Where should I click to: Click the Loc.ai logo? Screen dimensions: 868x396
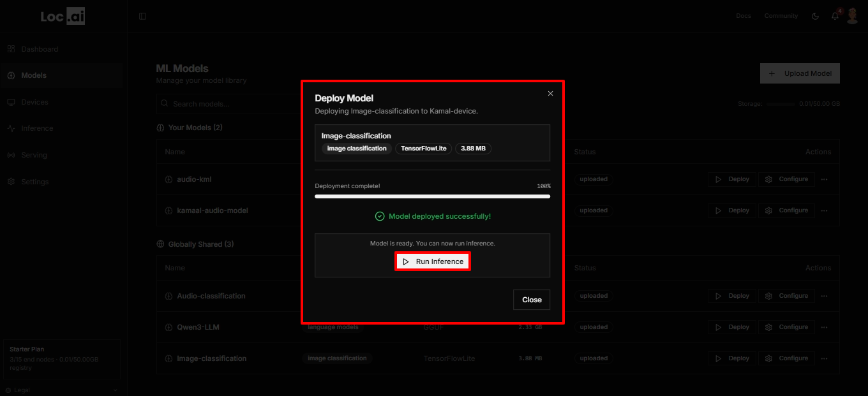coord(63,17)
